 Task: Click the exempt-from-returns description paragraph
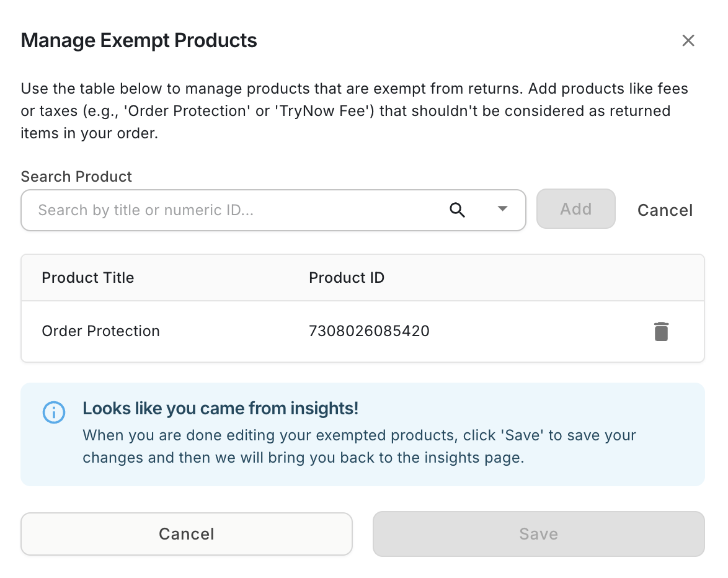coord(354,111)
